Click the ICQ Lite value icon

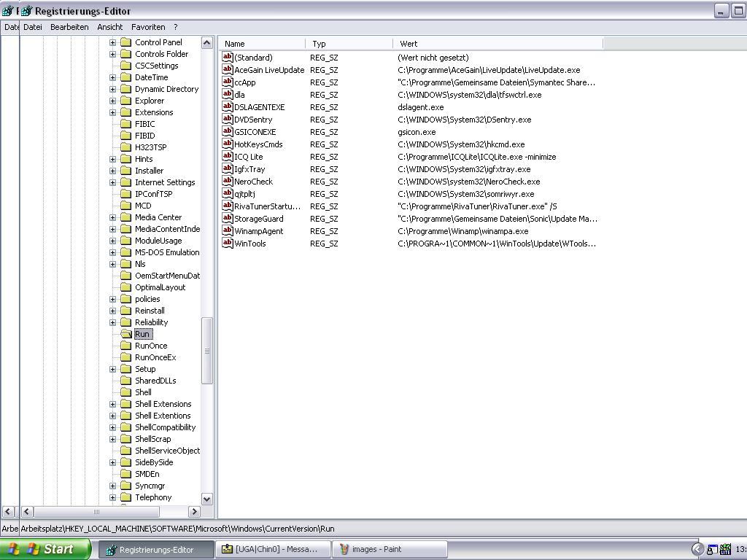[228, 156]
